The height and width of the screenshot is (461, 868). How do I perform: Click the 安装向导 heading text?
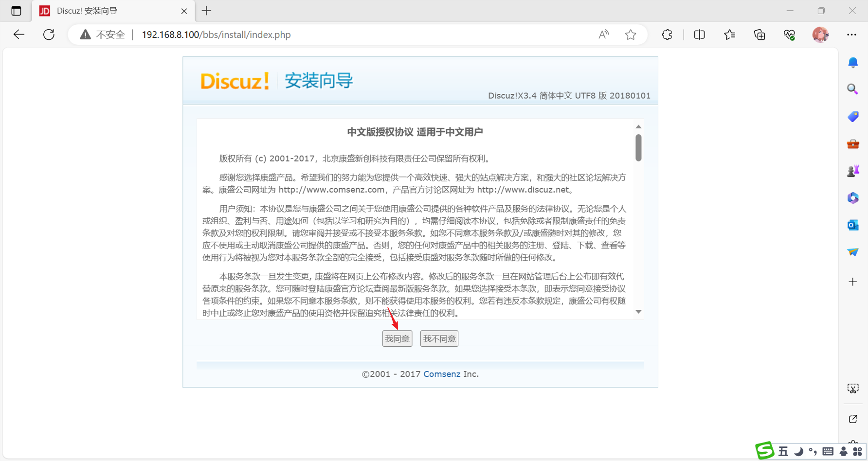(x=319, y=81)
